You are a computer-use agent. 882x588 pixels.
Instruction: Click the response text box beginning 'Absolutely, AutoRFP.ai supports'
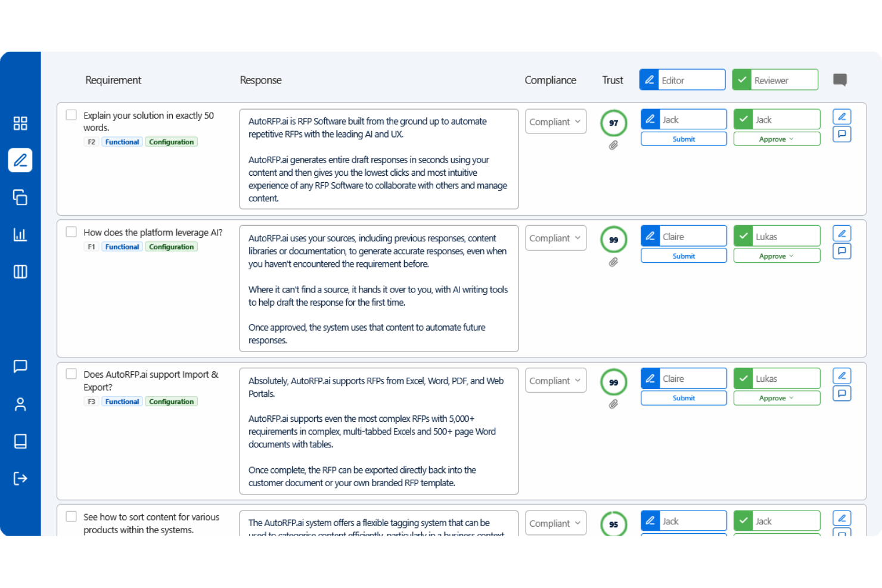(379, 431)
